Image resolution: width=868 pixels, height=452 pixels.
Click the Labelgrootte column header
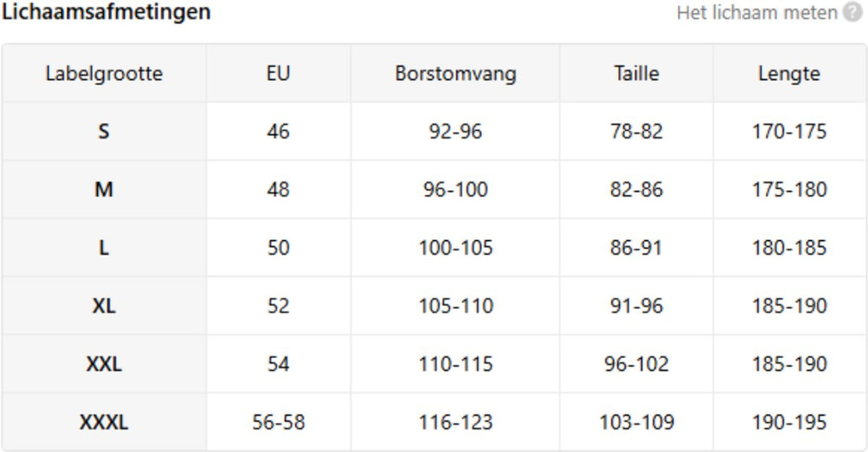tap(104, 74)
